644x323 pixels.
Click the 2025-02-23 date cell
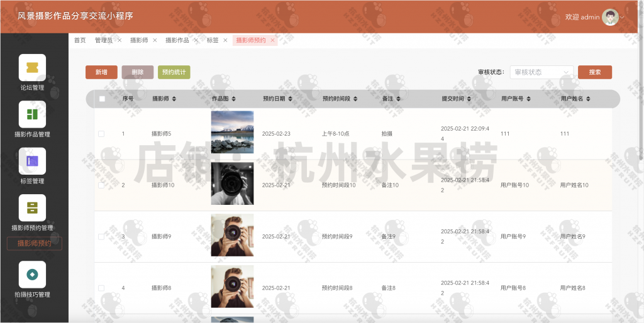pyautogui.click(x=276, y=134)
